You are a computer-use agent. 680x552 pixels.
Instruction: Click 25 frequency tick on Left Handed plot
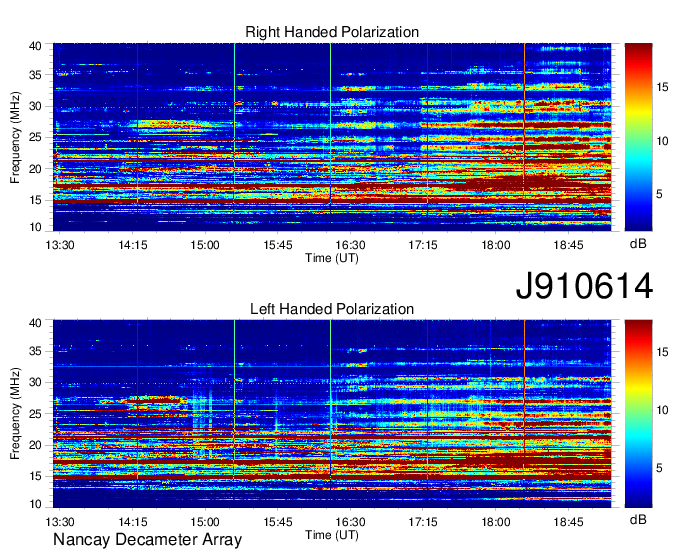(x=35, y=414)
